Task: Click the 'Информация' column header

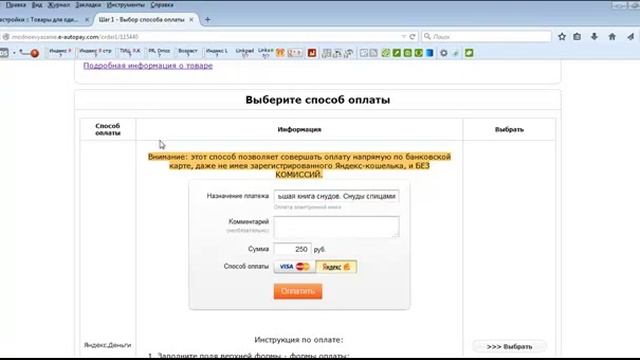Action: click(299, 129)
